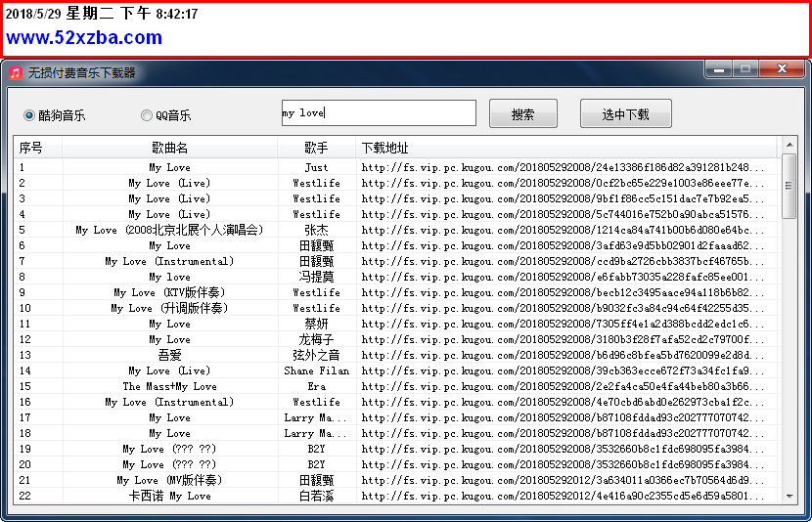The height and width of the screenshot is (522, 812).
Task: Maximize the downloader window
Action: tap(746, 69)
